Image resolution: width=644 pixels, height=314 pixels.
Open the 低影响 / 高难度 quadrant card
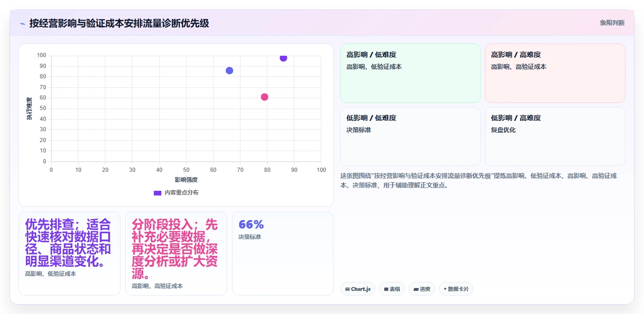click(555, 136)
